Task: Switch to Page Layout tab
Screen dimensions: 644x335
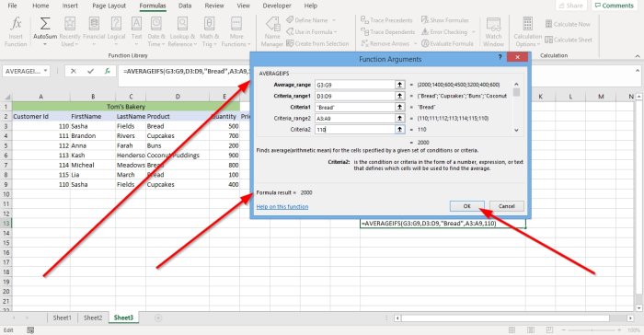Action: coord(109,6)
